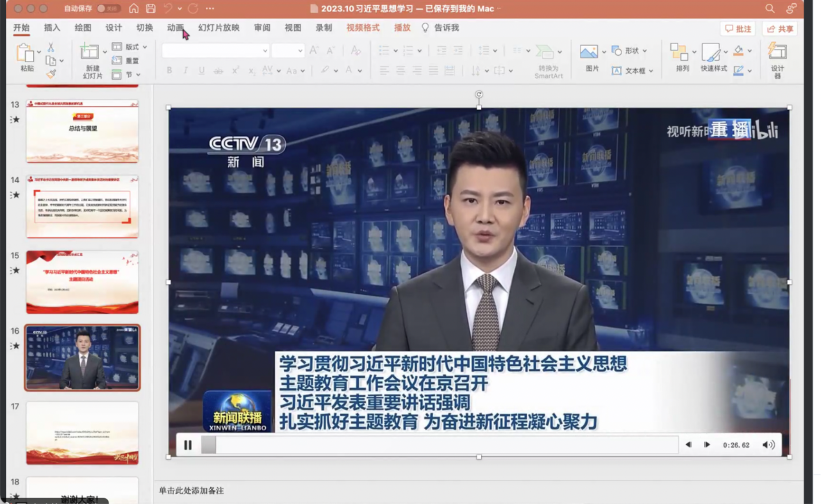The height and width of the screenshot is (504, 821).
Task: Toggle italic formatting
Action: (x=185, y=70)
